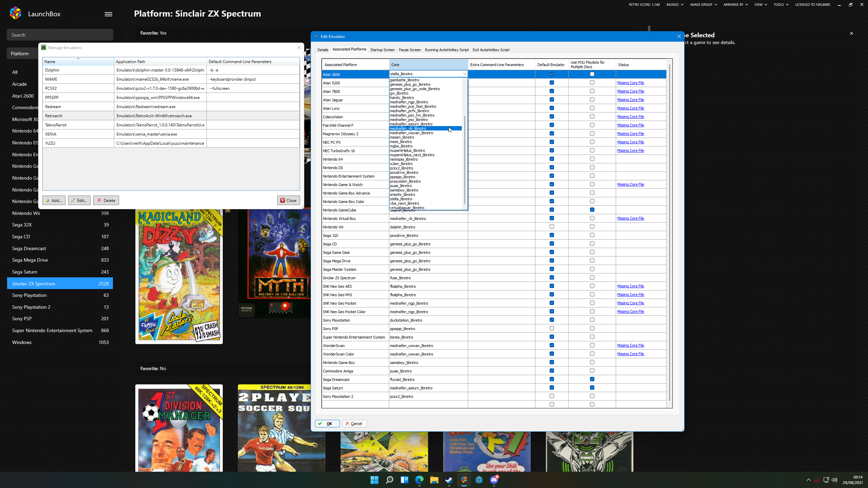This screenshot has height=488, width=868.
Task: Open the Badges dropdown menu
Action: [x=675, y=4]
